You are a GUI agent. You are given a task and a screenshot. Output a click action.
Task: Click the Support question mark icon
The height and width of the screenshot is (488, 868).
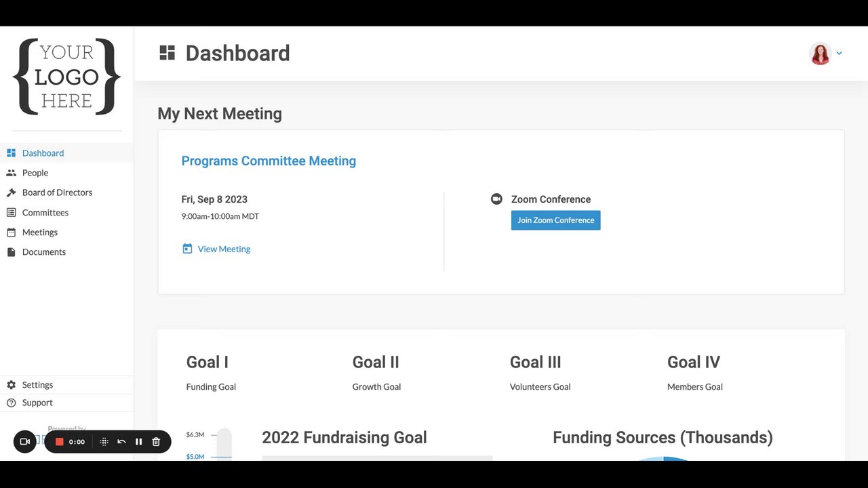(11, 403)
